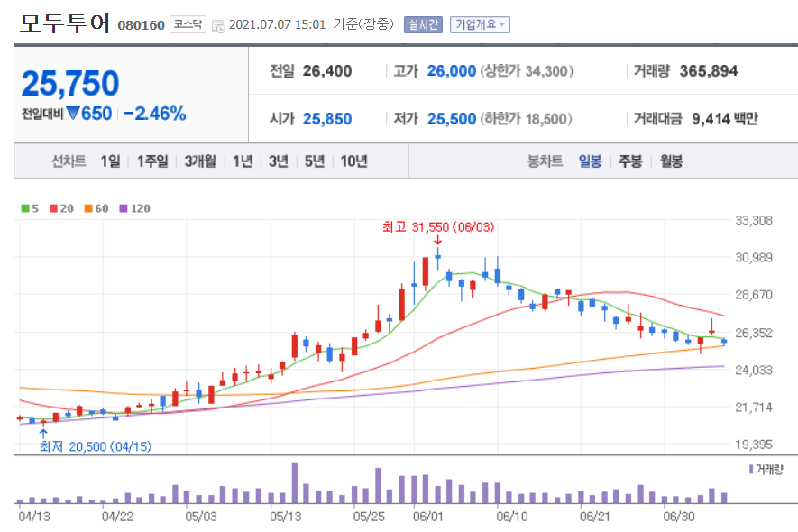
Task: Click the 05/25 date label on the axis
Action: click(x=369, y=516)
